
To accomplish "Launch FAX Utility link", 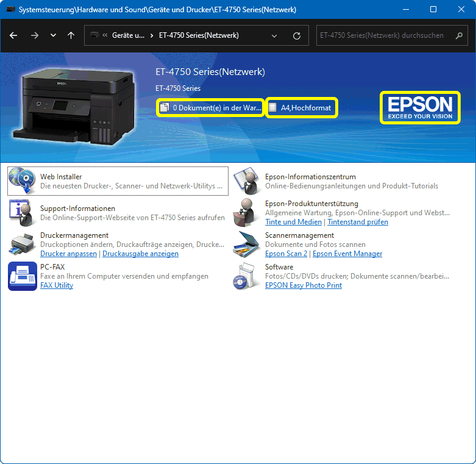I will click(x=57, y=285).
